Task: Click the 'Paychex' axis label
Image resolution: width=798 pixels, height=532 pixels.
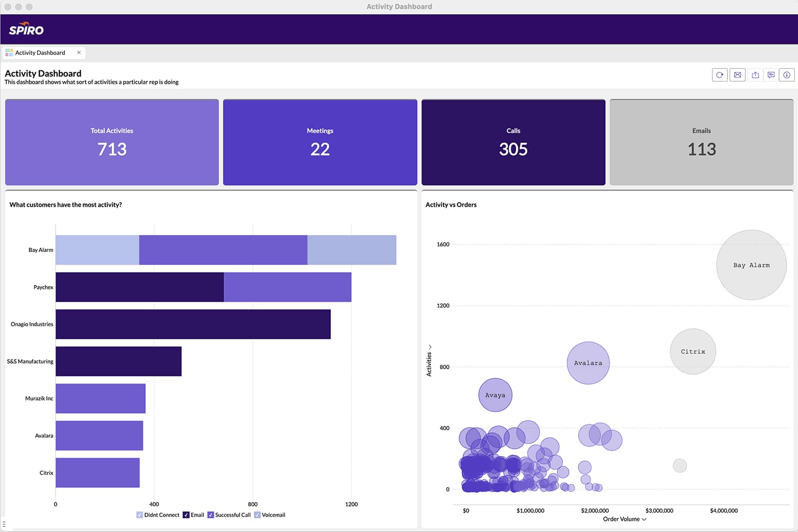Action: (43, 287)
